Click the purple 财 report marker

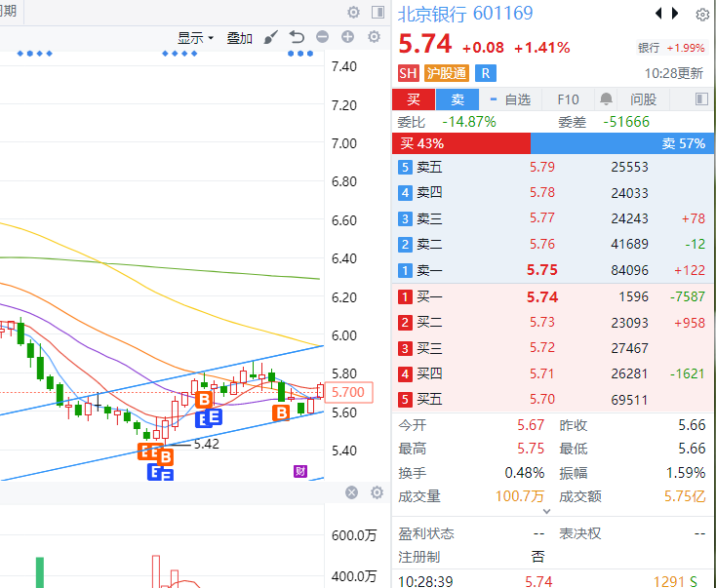(x=300, y=471)
